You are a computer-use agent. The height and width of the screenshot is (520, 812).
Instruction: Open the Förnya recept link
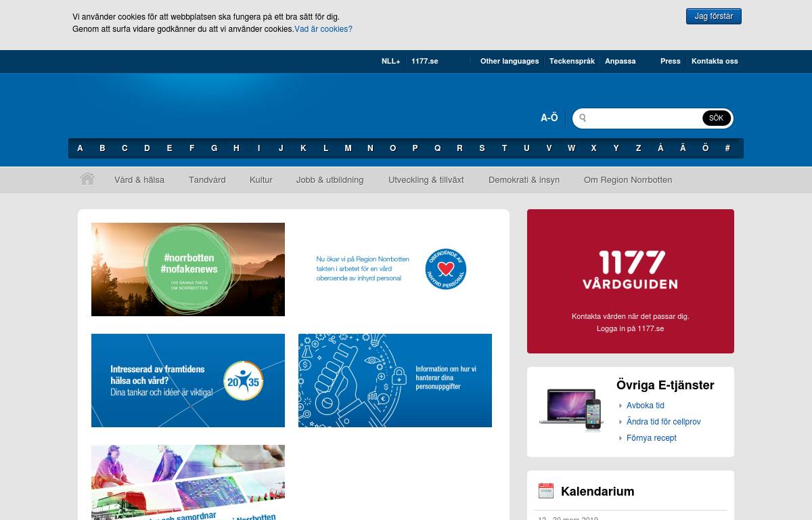coord(651,438)
